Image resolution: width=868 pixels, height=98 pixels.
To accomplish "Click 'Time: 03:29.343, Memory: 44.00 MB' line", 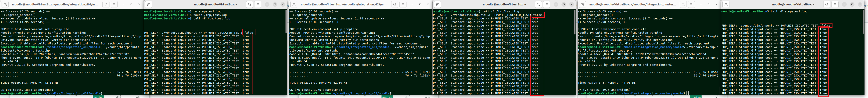I will pos(607,83).
